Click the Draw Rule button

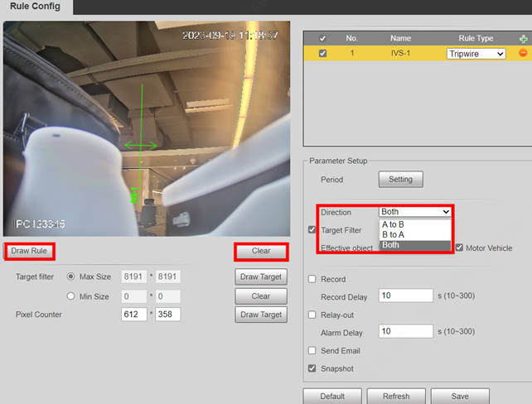(x=29, y=251)
